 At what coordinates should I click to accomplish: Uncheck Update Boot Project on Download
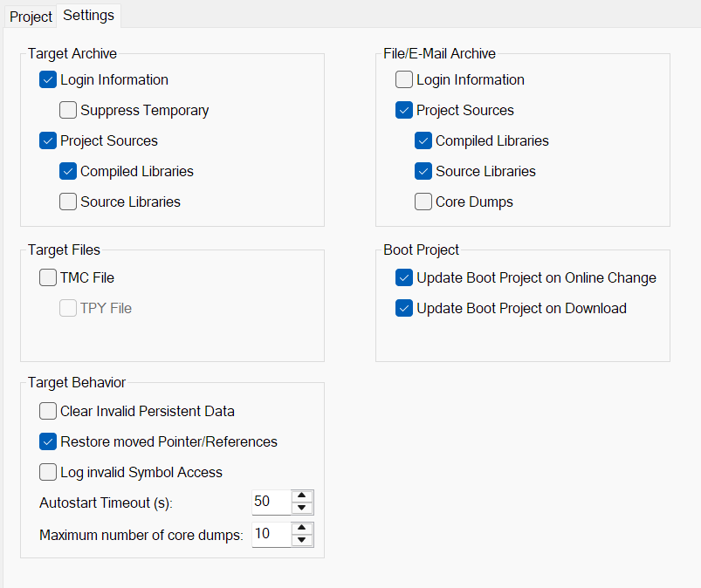pyautogui.click(x=404, y=308)
